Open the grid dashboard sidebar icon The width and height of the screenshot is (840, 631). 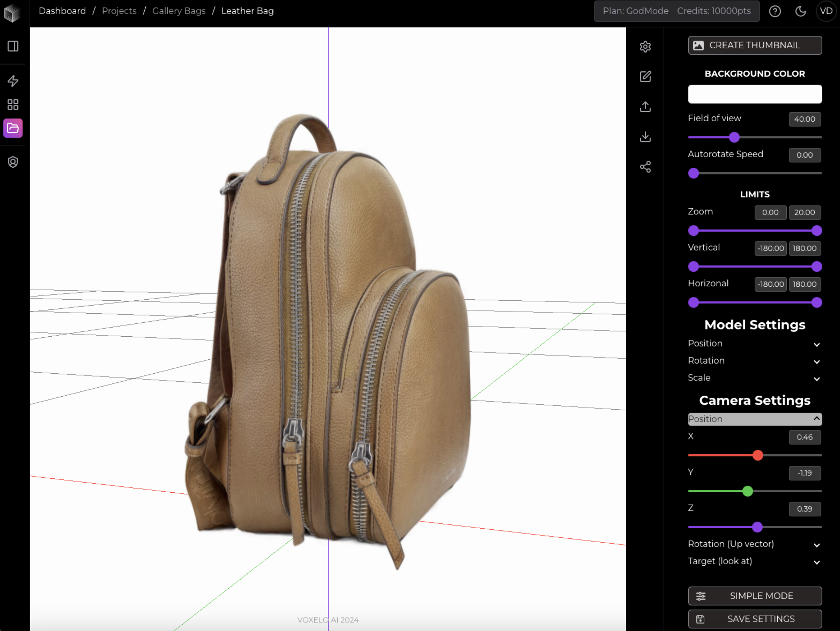pyautogui.click(x=13, y=104)
